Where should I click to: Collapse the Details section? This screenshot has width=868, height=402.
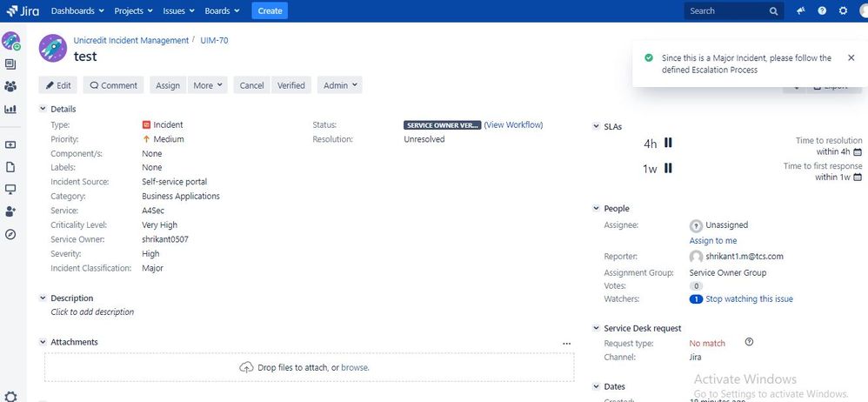point(43,109)
